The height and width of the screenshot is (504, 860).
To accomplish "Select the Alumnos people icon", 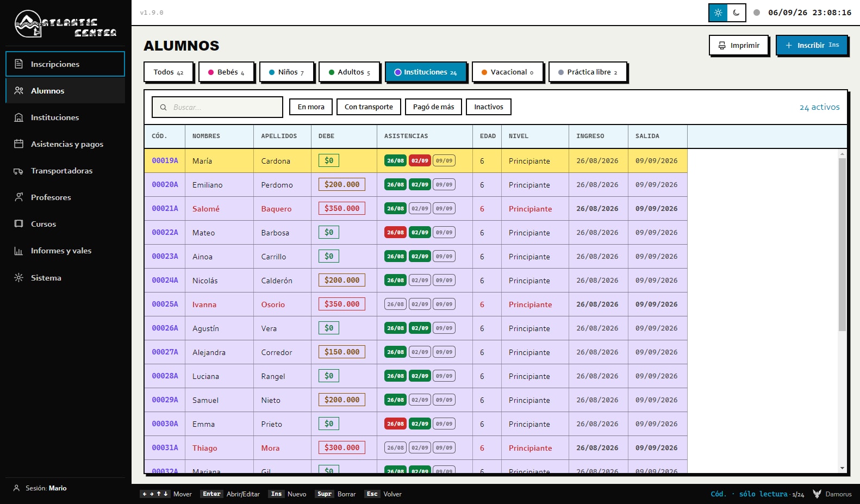I will pyautogui.click(x=18, y=90).
